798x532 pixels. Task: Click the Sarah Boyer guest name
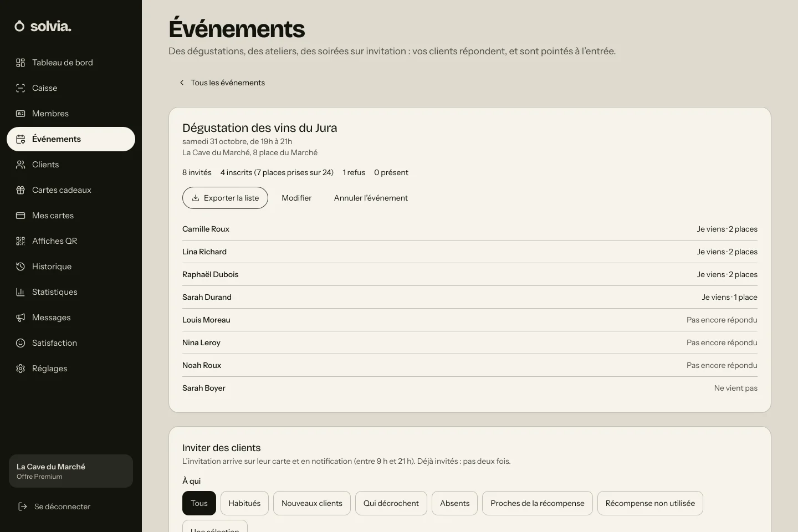204,388
